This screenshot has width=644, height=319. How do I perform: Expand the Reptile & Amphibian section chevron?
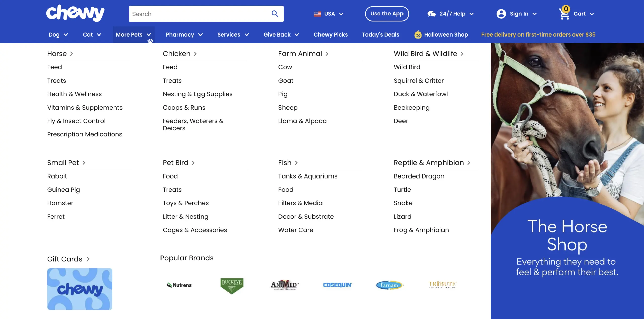point(468,163)
